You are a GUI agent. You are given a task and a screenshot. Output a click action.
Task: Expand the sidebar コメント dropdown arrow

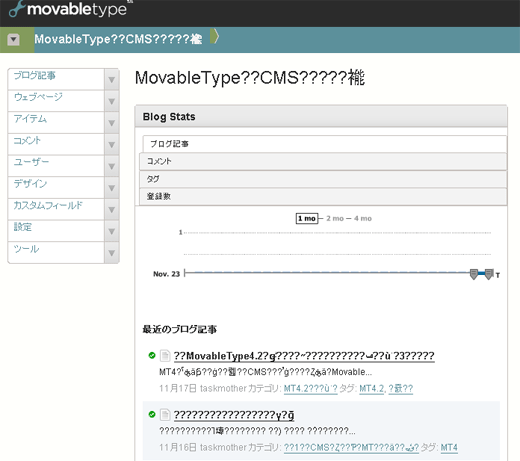[112, 145]
